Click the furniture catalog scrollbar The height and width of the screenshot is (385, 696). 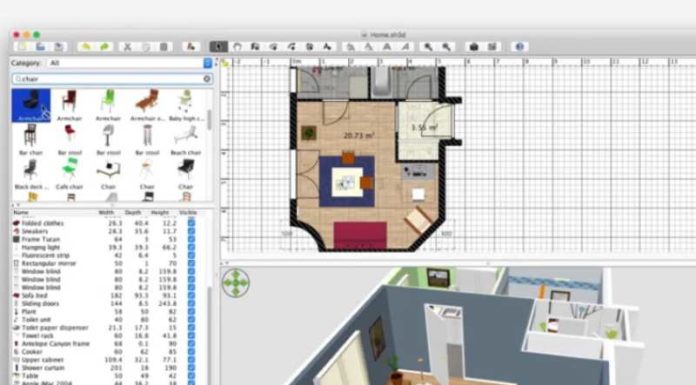[x=209, y=120]
